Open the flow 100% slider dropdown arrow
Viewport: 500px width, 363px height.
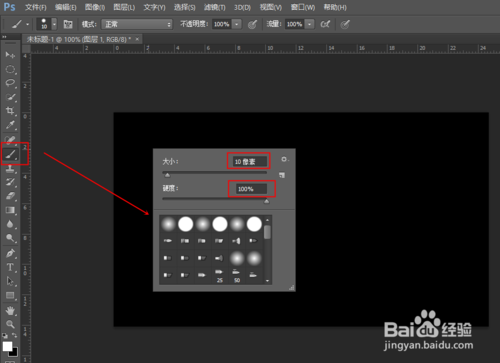click(x=310, y=24)
